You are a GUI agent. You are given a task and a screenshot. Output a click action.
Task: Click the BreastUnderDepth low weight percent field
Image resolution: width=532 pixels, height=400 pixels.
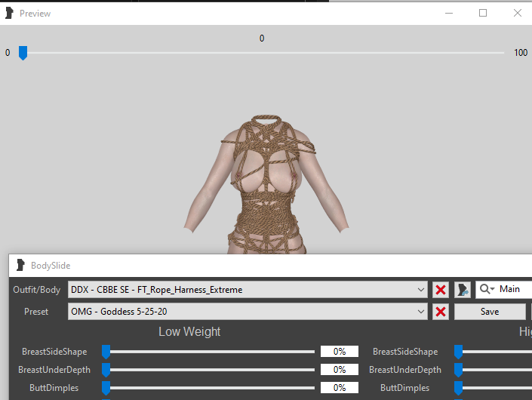[x=340, y=370]
